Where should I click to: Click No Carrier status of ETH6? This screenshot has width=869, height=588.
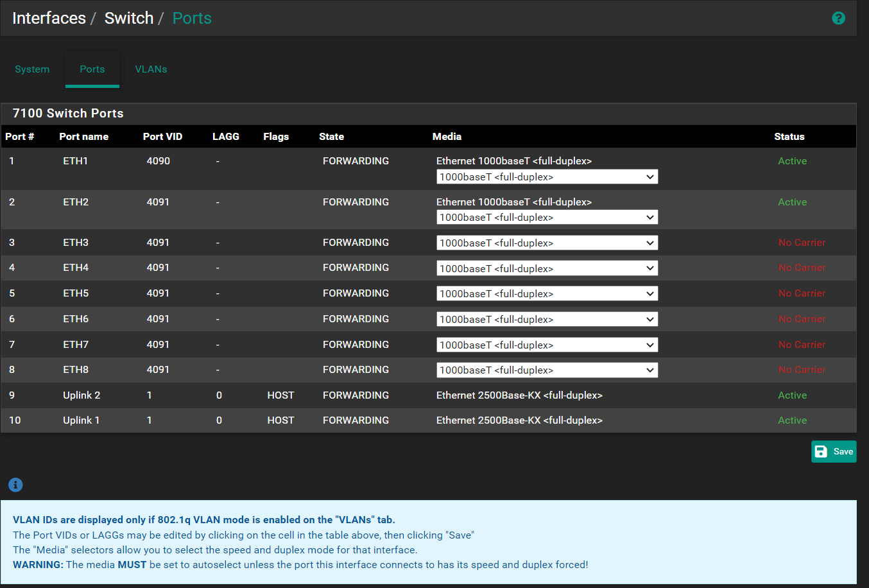coord(802,319)
